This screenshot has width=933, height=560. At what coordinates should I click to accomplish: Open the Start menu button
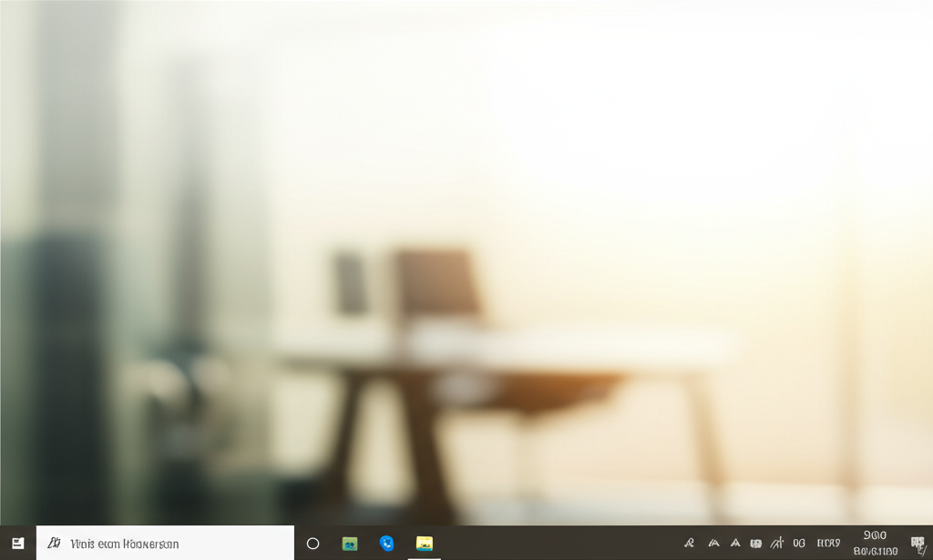point(17,543)
